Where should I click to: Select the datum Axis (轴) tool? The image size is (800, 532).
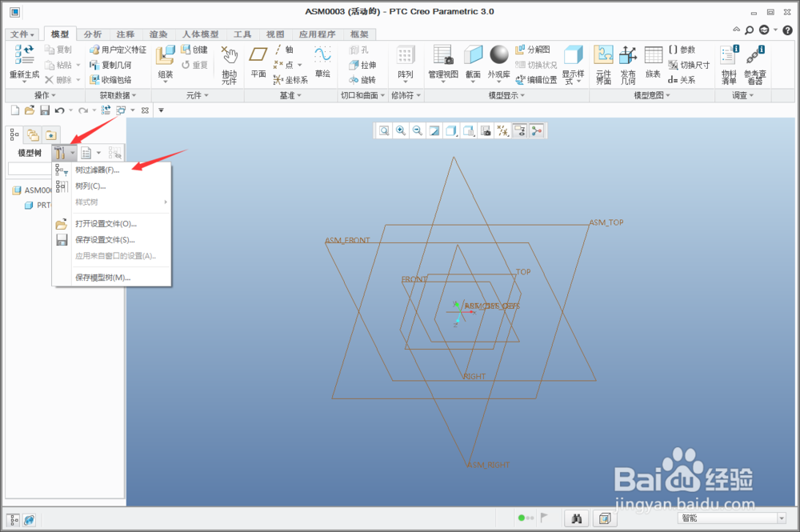pos(284,50)
